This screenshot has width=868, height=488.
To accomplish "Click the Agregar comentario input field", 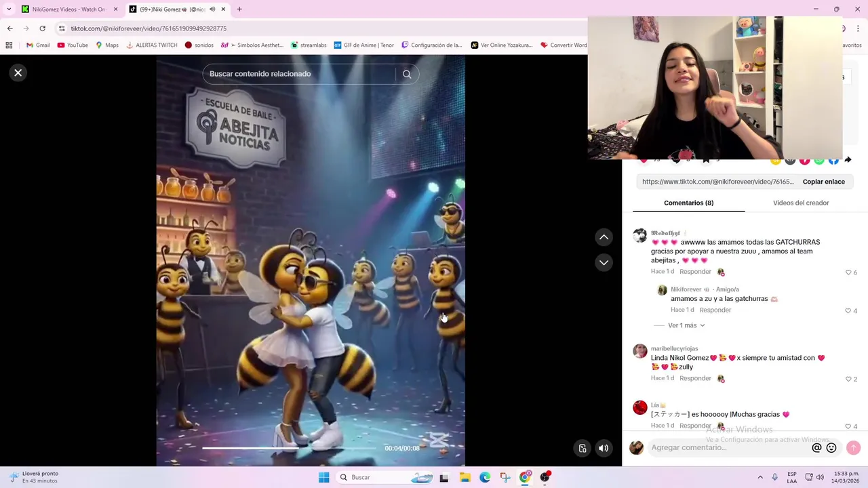I will 729,447.
